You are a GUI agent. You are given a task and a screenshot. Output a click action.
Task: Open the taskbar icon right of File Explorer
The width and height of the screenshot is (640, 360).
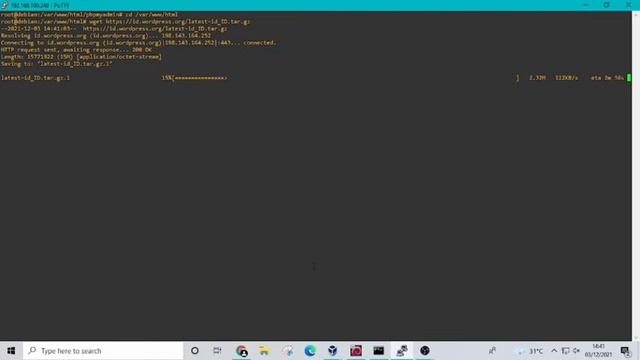coord(287,351)
